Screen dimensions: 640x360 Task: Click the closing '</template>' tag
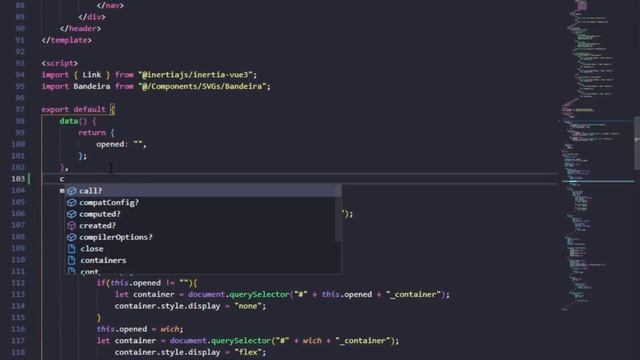67,40
